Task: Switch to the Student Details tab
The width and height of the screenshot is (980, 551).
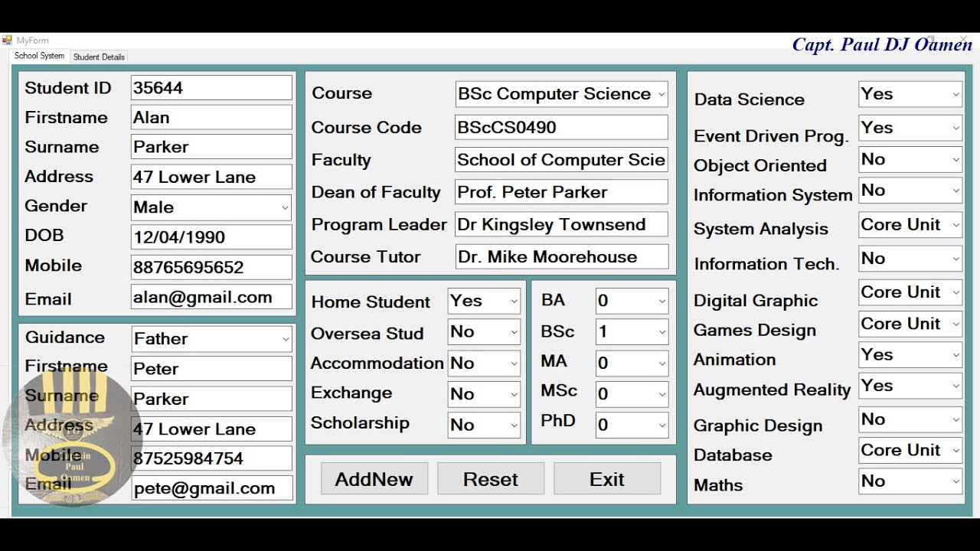Action: pyautogui.click(x=99, y=57)
